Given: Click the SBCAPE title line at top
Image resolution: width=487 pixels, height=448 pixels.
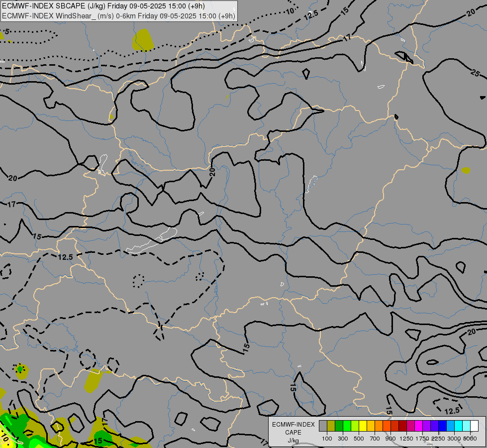Looking at the screenshot, I should click(x=103, y=6).
